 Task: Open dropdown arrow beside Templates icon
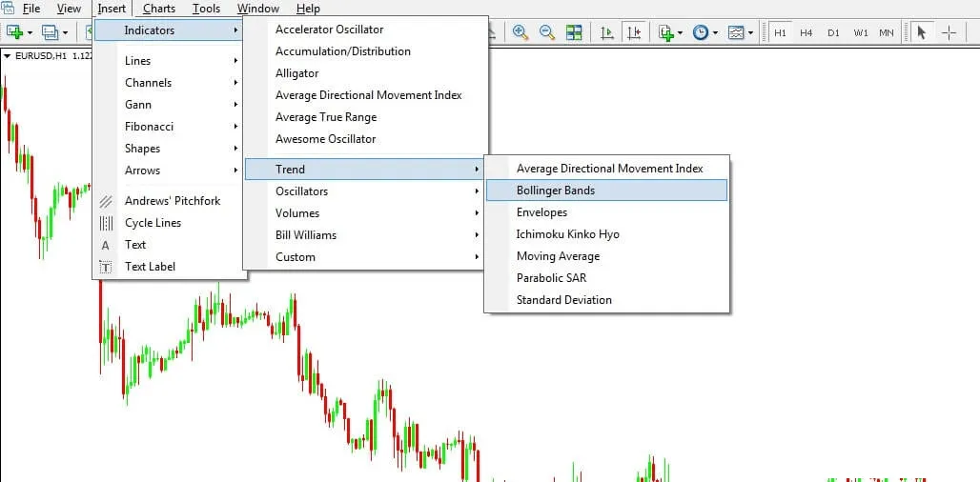point(750,32)
